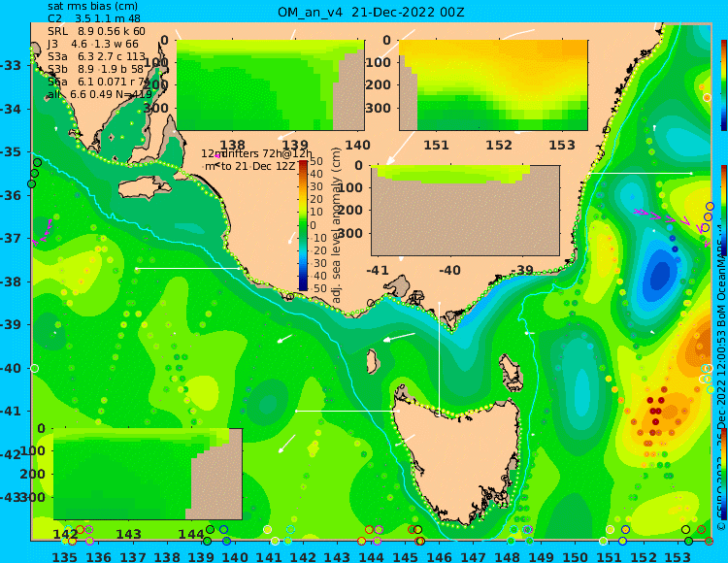Click Kangaroo Island south of the gulf

(x=145, y=188)
